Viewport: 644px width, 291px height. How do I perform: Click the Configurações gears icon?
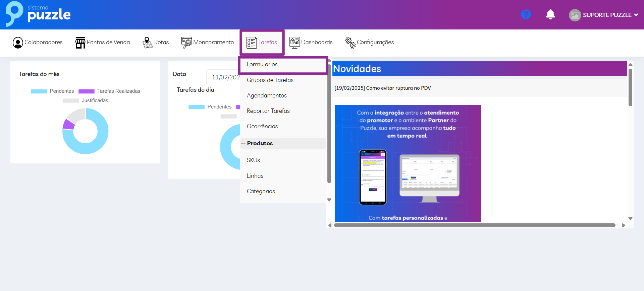point(350,43)
